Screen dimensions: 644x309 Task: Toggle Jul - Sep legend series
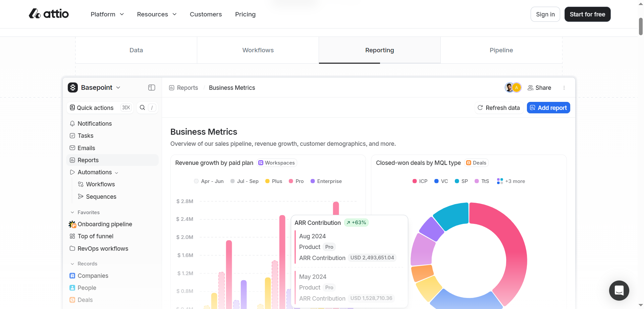[x=244, y=181]
